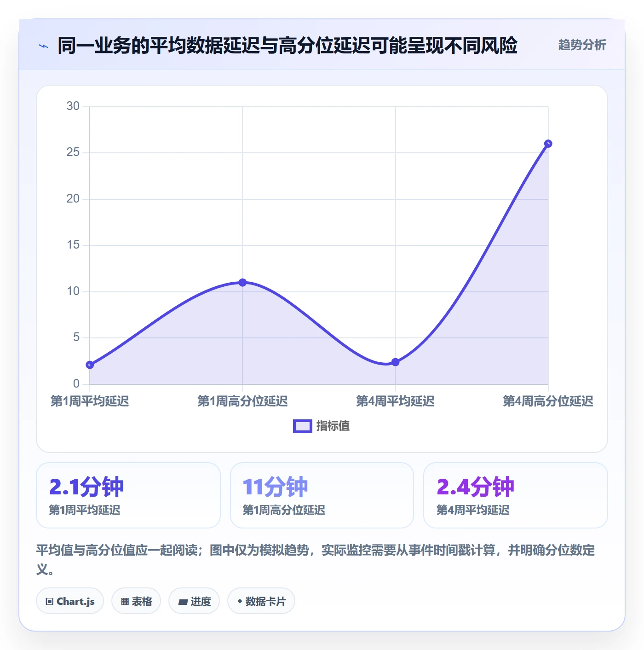Click the grid icon in the 表格 chip
The height and width of the screenshot is (650, 644).
pyautogui.click(x=125, y=602)
